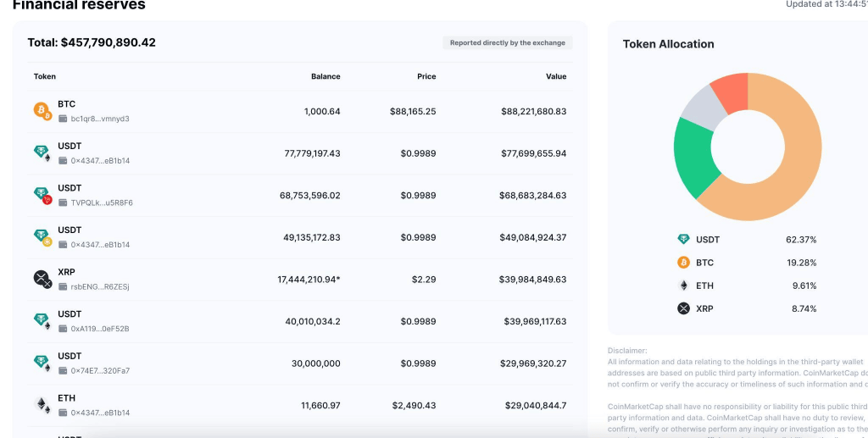Click balance 30,000,000
This screenshot has height=438, width=868.
pyautogui.click(x=316, y=363)
